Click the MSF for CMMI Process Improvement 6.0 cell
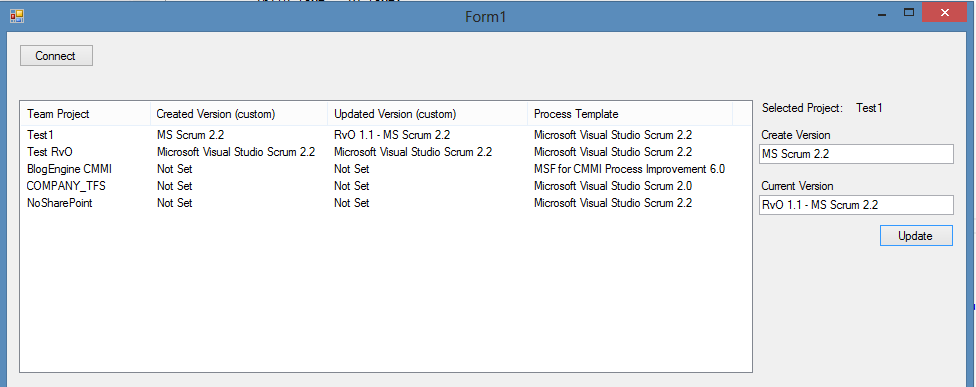 pyautogui.click(x=629, y=169)
